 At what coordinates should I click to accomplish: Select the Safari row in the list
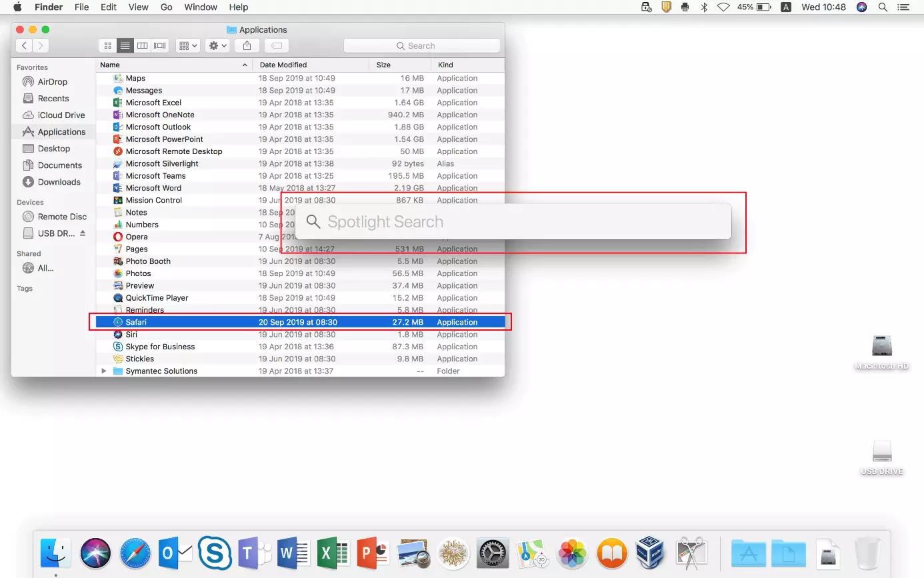[x=300, y=322]
